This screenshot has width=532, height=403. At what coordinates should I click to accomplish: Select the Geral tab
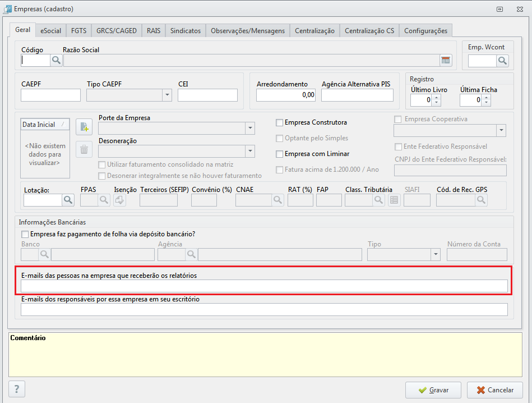[x=23, y=30]
